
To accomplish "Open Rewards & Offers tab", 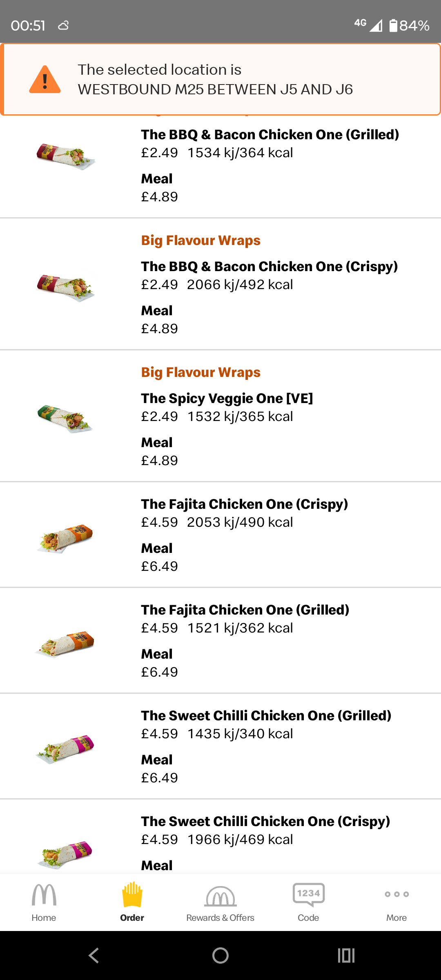I will click(x=220, y=897).
